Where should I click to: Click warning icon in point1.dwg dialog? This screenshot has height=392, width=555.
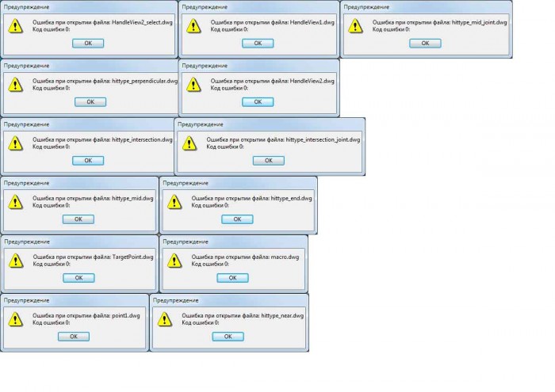[16, 319]
